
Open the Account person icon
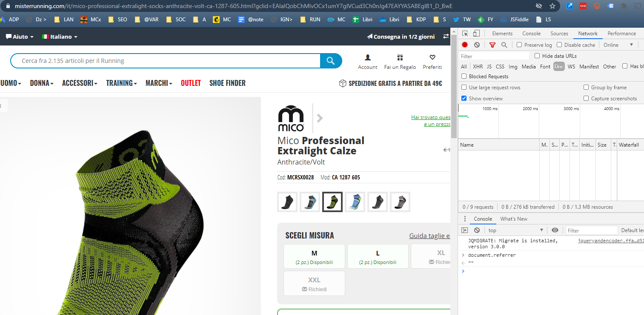(368, 57)
